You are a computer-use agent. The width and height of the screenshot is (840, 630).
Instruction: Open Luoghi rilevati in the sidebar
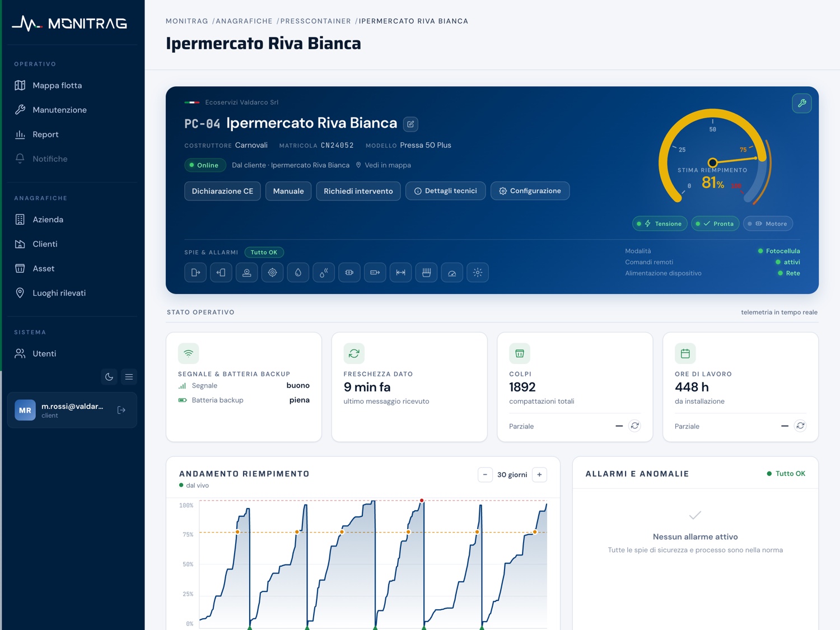click(72, 293)
